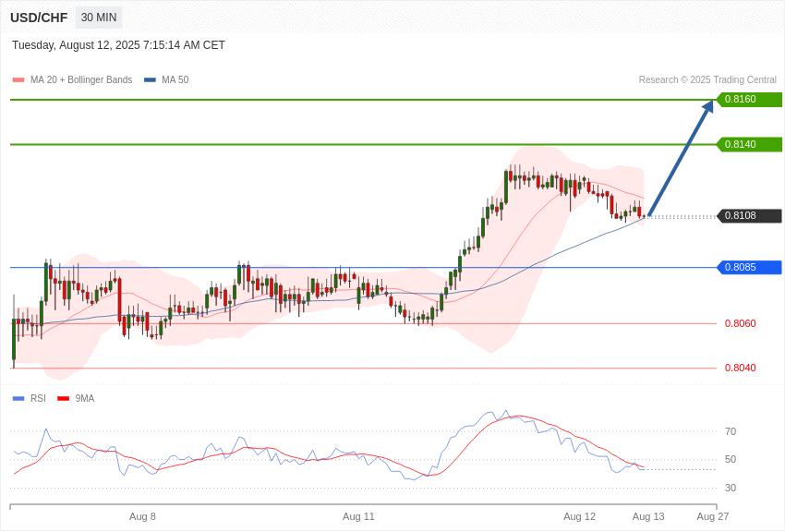785x532 pixels.
Task: Click the Aug 12 date axis label
Action: [x=580, y=516]
